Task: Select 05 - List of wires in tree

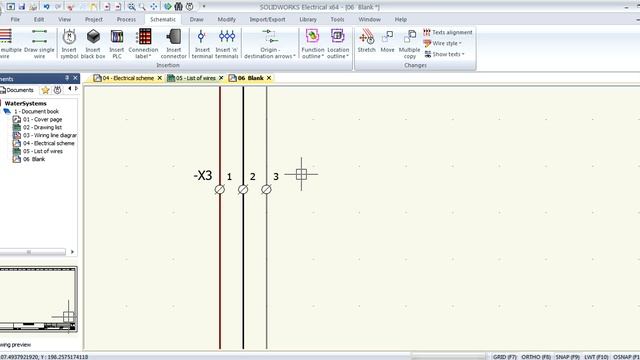Action: [x=38, y=151]
